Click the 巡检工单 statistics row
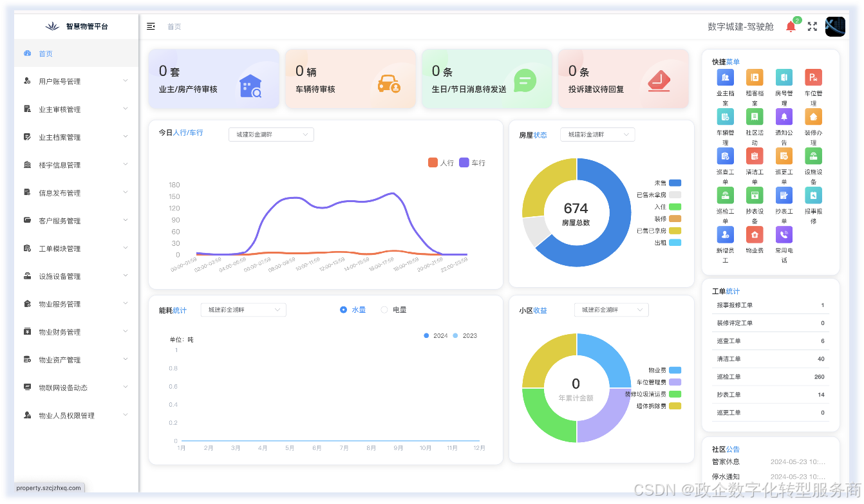Viewport: 864px width, 504px height. (770, 377)
